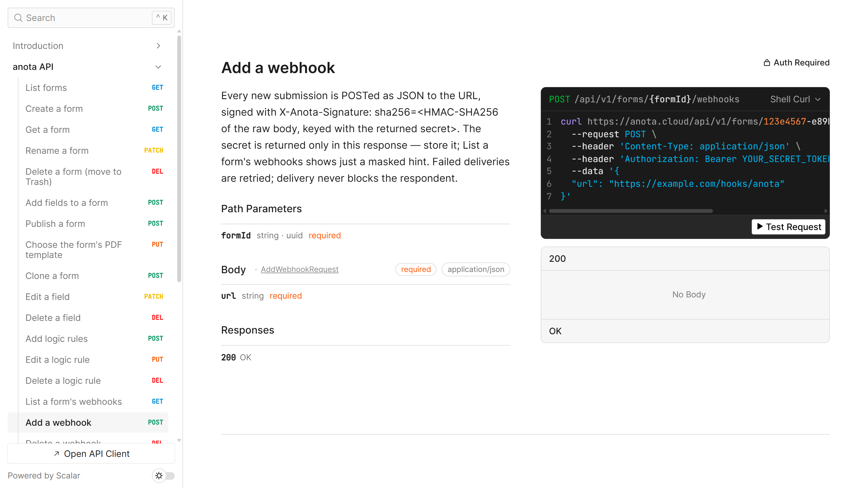Click the application/json content type badge
Image resolution: width=868 pixels, height=488 pixels.
pos(475,269)
